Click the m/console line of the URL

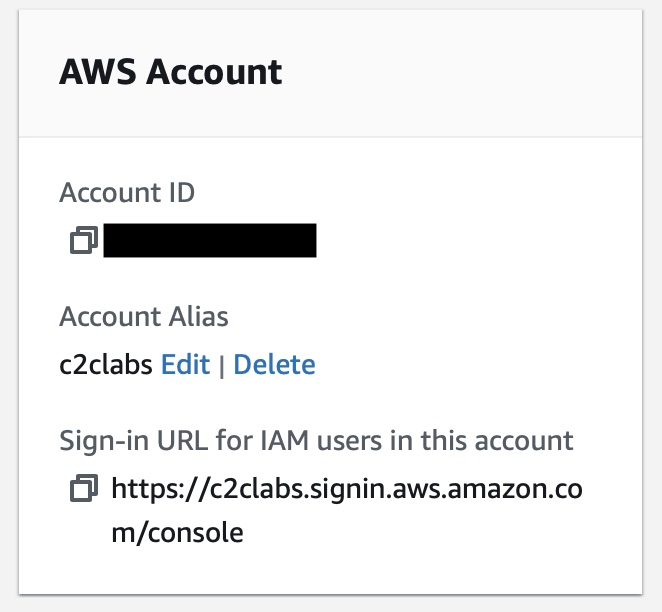point(177,533)
